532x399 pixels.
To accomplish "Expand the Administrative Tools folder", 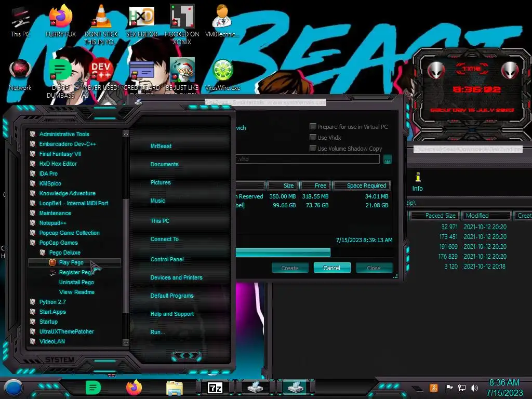I will click(64, 134).
